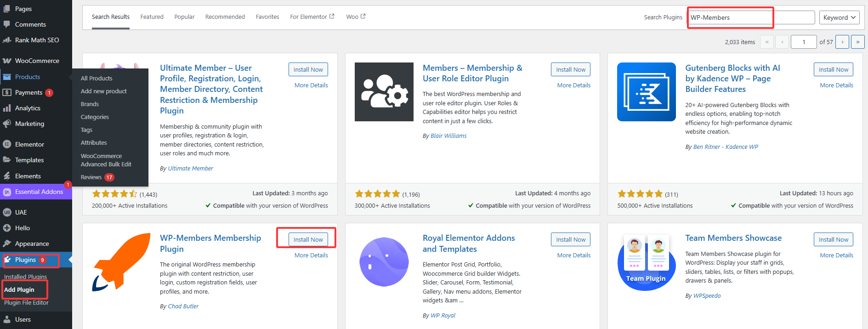Click the Members plugin thumbnail image
868x329 pixels.
384,92
